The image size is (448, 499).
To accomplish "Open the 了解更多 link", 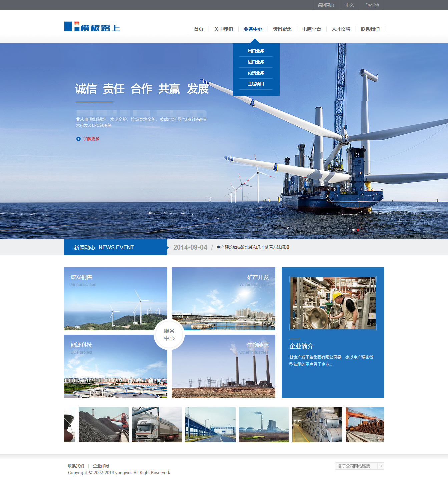I will coord(91,139).
